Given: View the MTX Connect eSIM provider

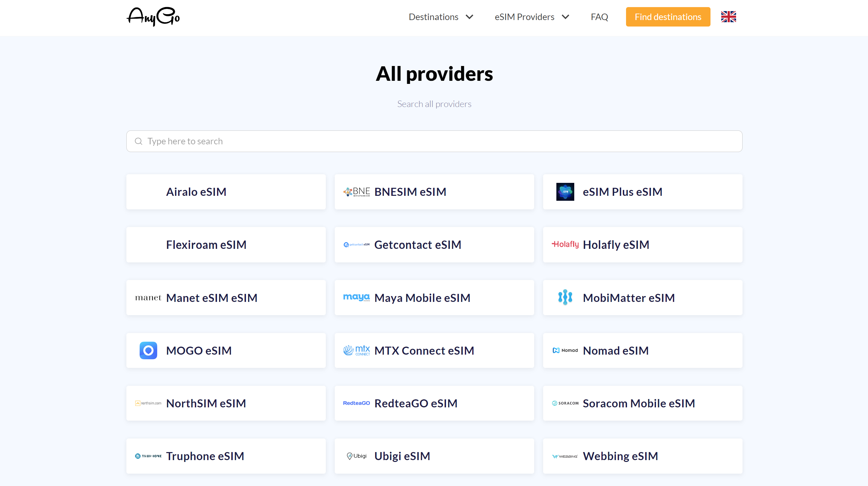Looking at the screenshot, I should click(x=434, y=351).
